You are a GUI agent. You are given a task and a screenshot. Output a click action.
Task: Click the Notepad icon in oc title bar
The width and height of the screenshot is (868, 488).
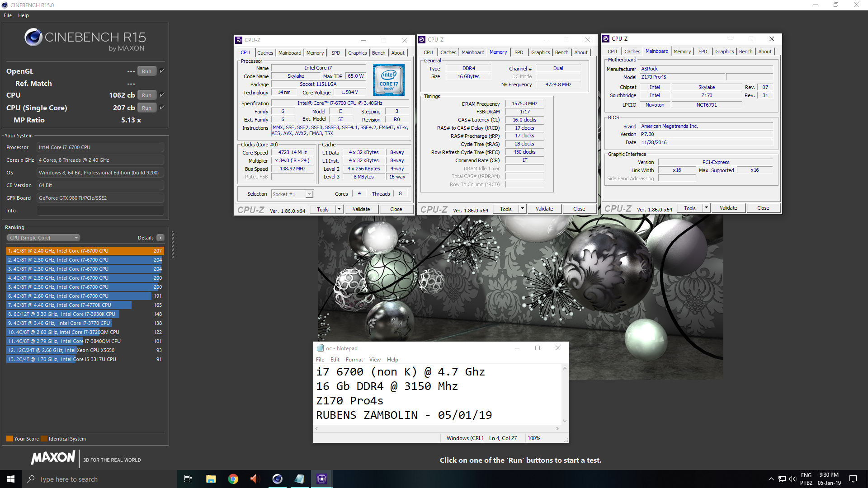[x=320, y=348]
